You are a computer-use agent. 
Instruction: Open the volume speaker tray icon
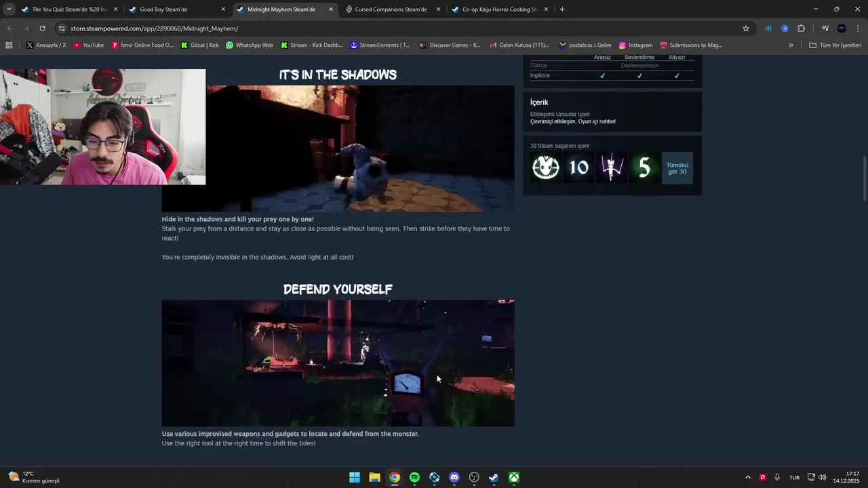pyautogui.click(x=823, y=477)
